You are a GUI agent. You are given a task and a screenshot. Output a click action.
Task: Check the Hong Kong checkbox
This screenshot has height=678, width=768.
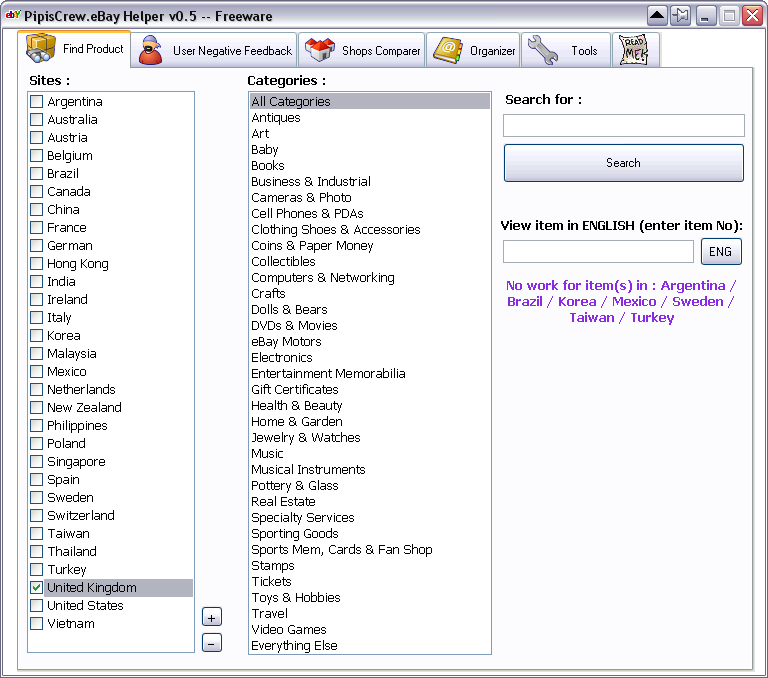click(x=36, y=264)
